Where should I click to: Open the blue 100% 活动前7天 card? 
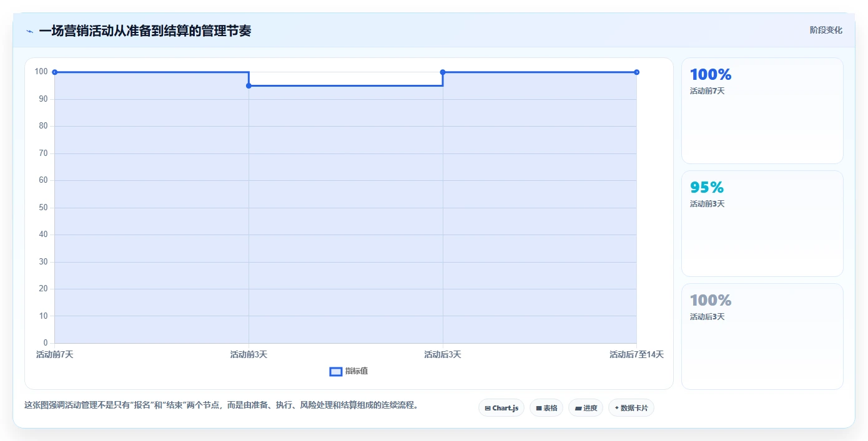point(762,111)
